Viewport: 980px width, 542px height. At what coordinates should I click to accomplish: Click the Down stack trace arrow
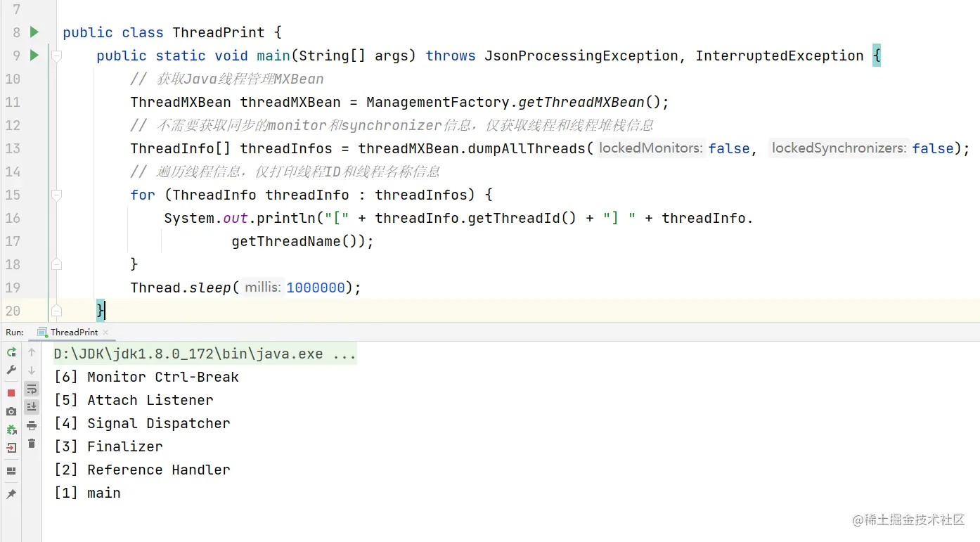(x=32, y=370)
